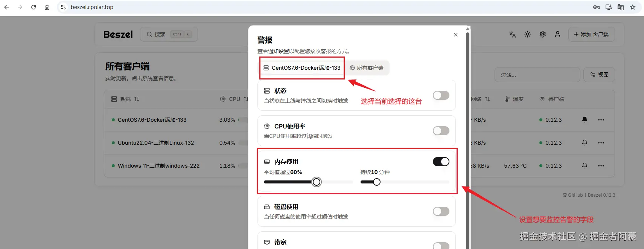Screen dimensions: 644x249
Task: Open the user account icon
Action: [x=557, y=34]
